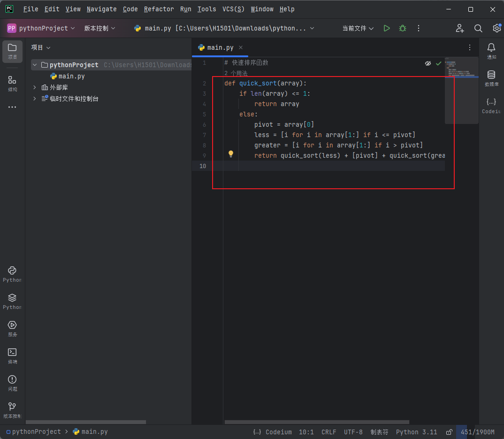The height and width of the screenshot is (439, 504).
Task: Run main.py with the green Run button
Action: click(x=386, y=28)
